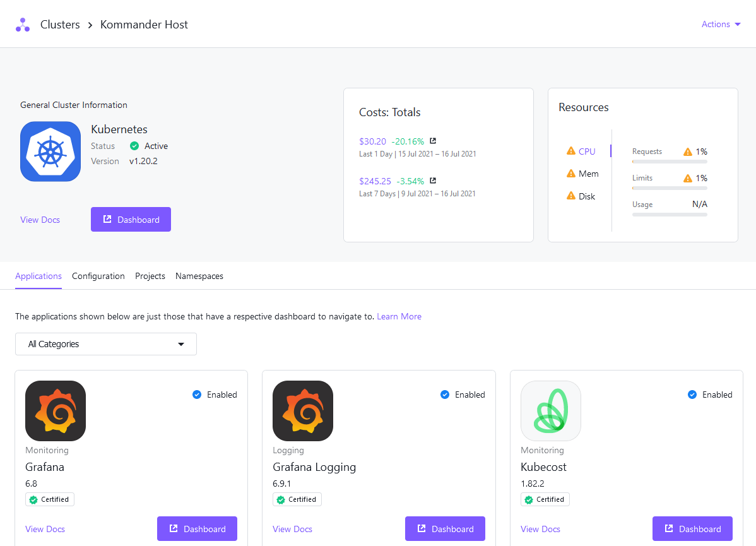
Task: Click the Usage N/A value
Action: coord(700,204)
